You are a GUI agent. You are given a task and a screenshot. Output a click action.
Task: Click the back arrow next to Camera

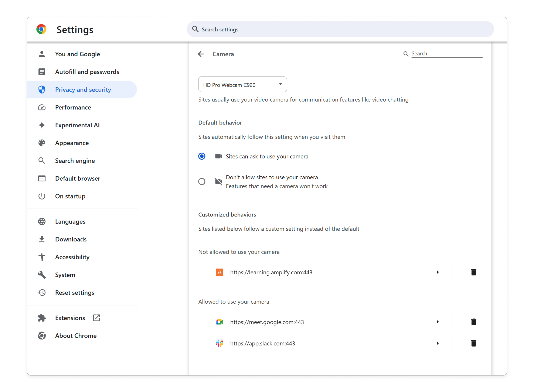pyautogui.click(x=201, y=54)
